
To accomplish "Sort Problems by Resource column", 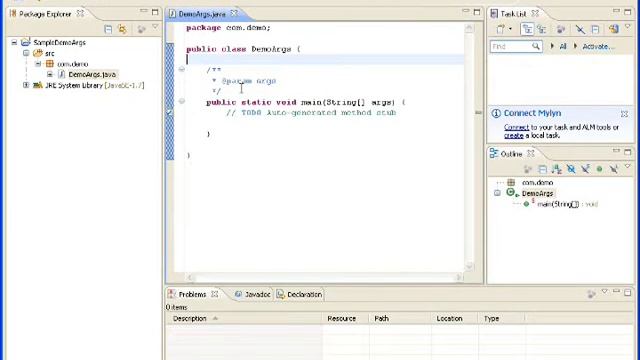I will tap(346, 318).
